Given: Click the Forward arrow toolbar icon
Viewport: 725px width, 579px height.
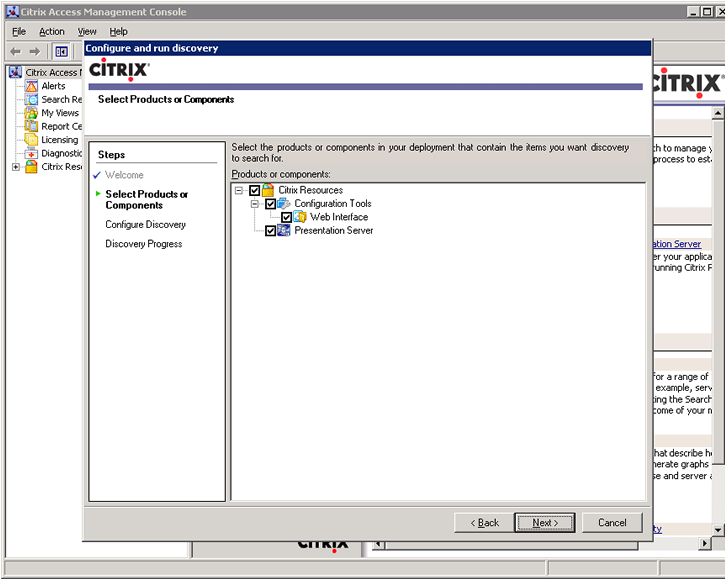Looking at the screenshot, I should point(35,51).
